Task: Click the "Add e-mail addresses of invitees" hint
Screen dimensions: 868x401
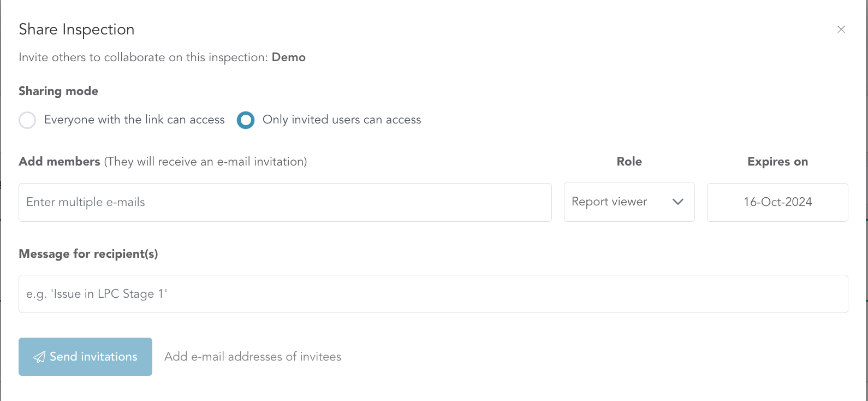Action: pos(253,357)
